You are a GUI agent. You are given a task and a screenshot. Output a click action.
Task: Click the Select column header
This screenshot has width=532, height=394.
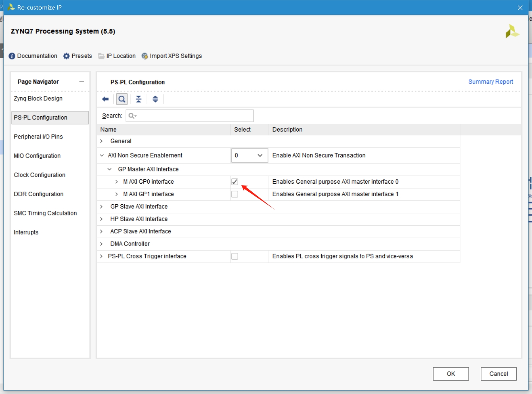pyautogui.click(x=250, y=130)
